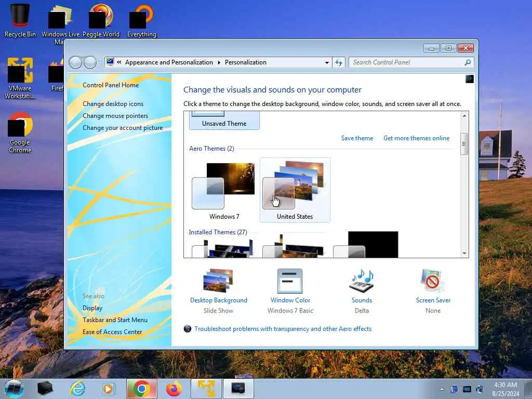Click the theme list scroll down arrow
Screen dimensions: 532x399
464,254
